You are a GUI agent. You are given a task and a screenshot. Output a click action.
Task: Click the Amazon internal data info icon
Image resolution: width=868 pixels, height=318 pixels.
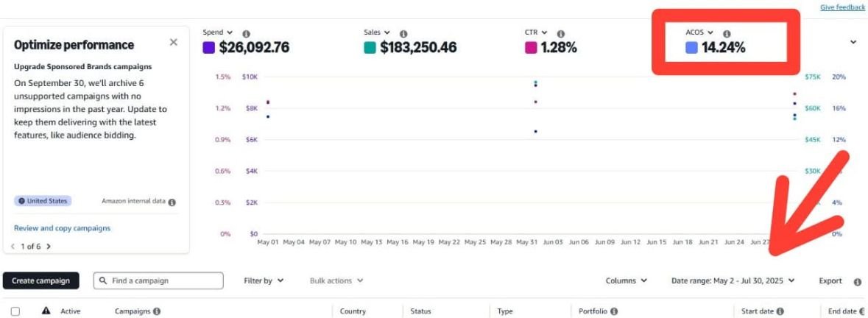pyautogui.click(x=172, y=202)
